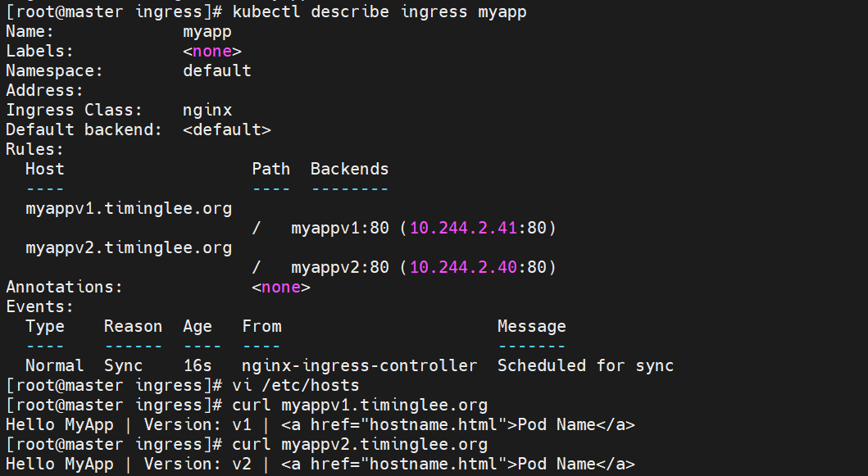Select event reason 'Sync'
The height and width of the screenshot is (476, 868).
click(124, 365)
